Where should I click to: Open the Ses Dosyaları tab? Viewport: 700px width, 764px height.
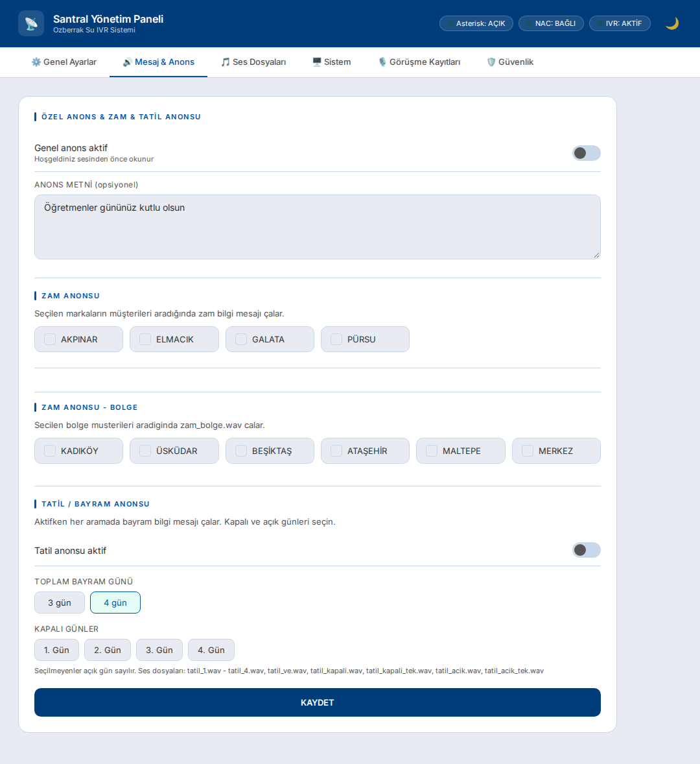(253, 62)
